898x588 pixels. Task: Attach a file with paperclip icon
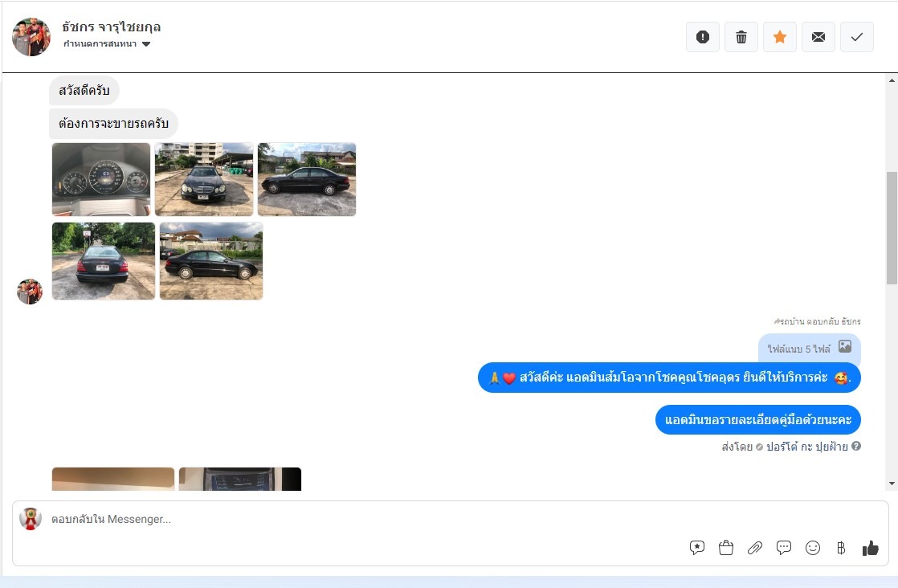755,548
